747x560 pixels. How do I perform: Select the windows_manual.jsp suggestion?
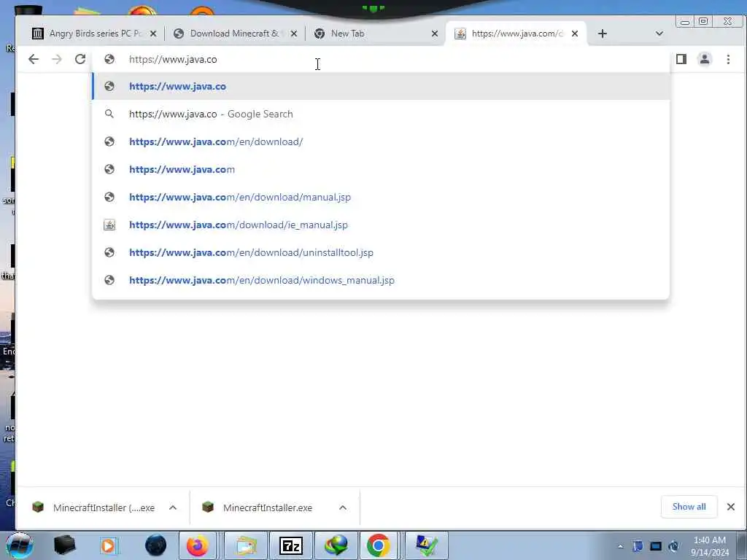(381, 280)
